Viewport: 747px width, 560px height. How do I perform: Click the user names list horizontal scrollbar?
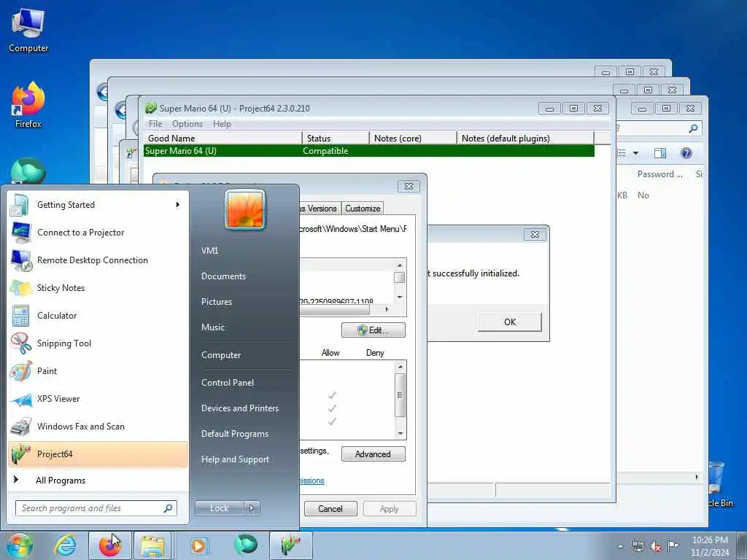click(345, 309)
